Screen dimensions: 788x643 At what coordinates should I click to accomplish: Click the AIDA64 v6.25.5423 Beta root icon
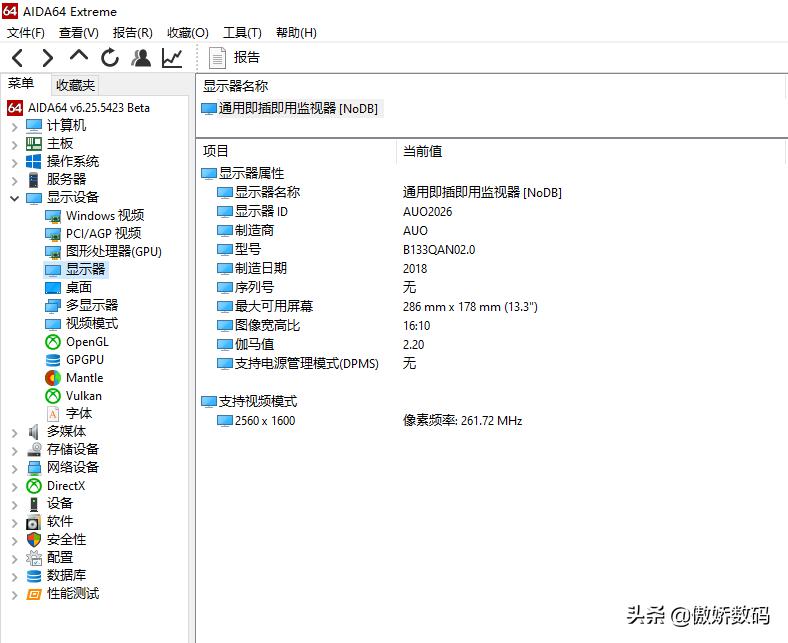coord(15,108)
